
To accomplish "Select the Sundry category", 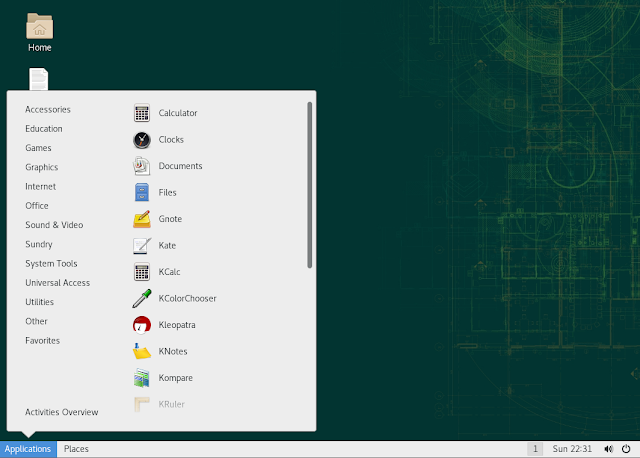I will pyautogui.click(x=39, y=245).
